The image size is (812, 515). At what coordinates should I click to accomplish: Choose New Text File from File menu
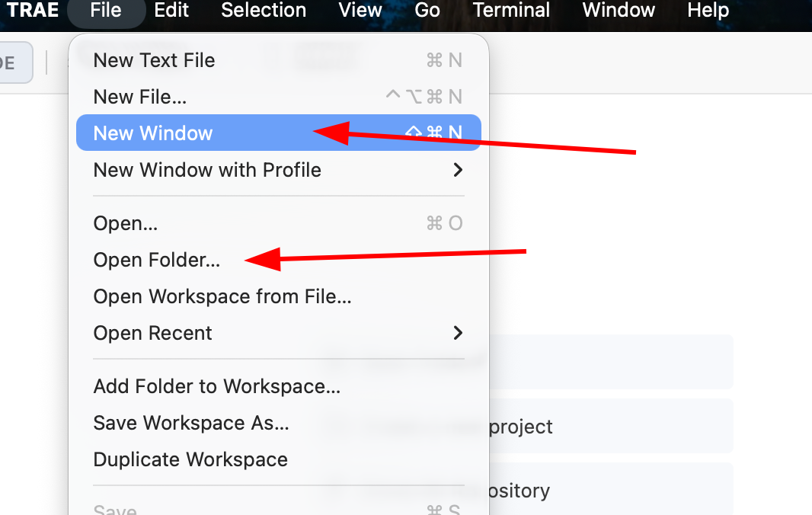pos(154,60)
